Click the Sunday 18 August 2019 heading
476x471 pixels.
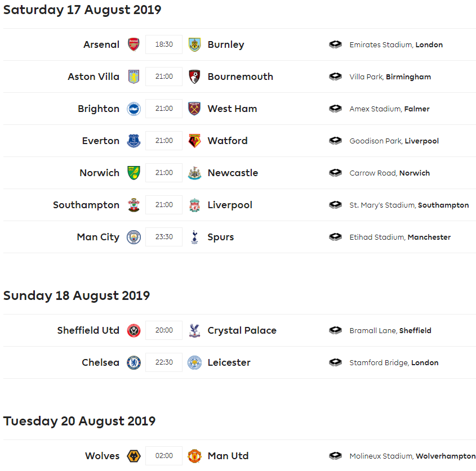point(77,295)
